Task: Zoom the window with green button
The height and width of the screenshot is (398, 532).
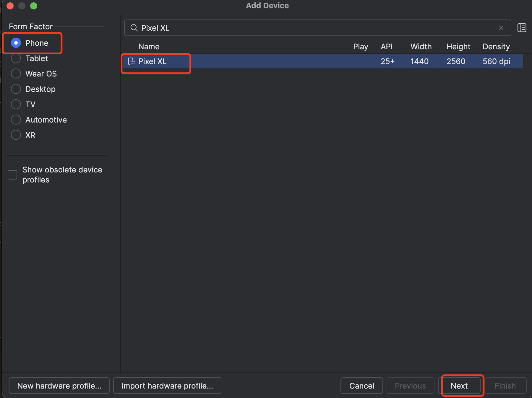Action: point(34,6)
